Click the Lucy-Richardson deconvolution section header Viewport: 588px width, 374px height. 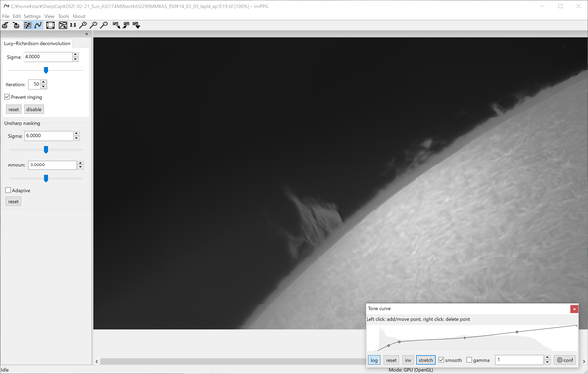37,43
